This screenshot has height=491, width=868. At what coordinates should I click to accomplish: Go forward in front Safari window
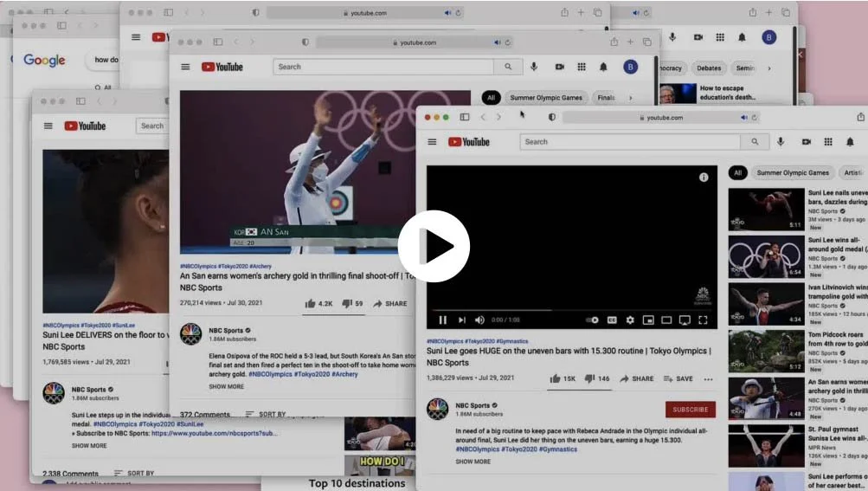pyautogui.click(x=498, y=117)
